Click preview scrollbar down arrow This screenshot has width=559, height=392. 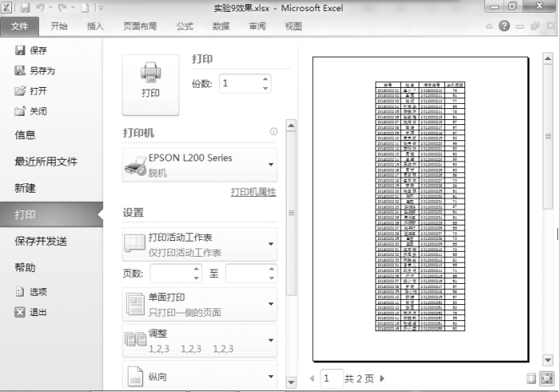pyautogui.click(x=548, y=360)
